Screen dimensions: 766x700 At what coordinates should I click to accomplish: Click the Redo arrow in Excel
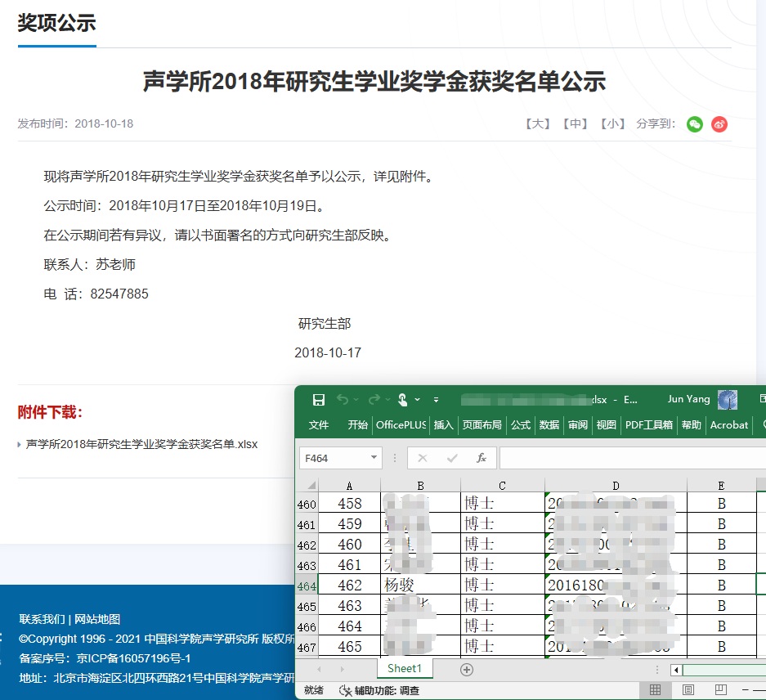pyautogui.click(x=374, y=400)
